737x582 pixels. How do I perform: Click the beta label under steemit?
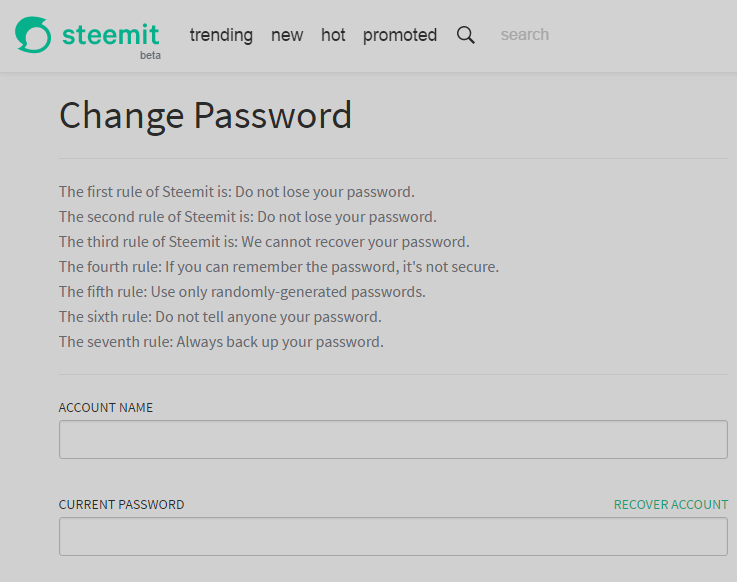(x=150, y=55)
